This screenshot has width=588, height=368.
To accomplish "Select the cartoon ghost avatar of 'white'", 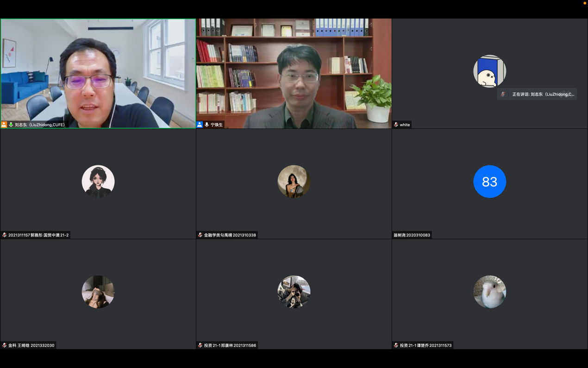I will (489, 71).
